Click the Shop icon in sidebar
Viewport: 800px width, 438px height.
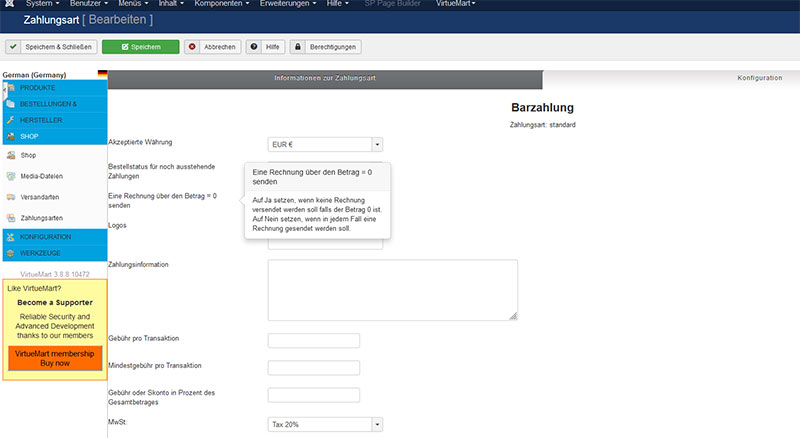click(10, 156)
